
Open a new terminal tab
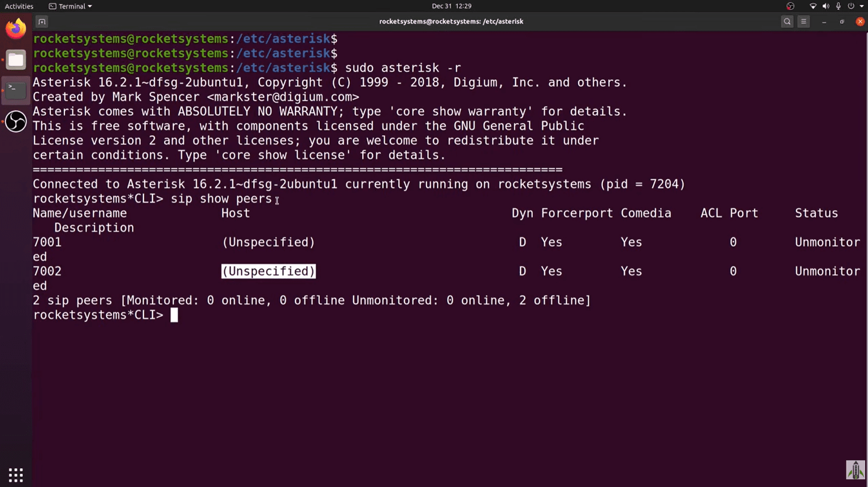(x=42, y=21)
